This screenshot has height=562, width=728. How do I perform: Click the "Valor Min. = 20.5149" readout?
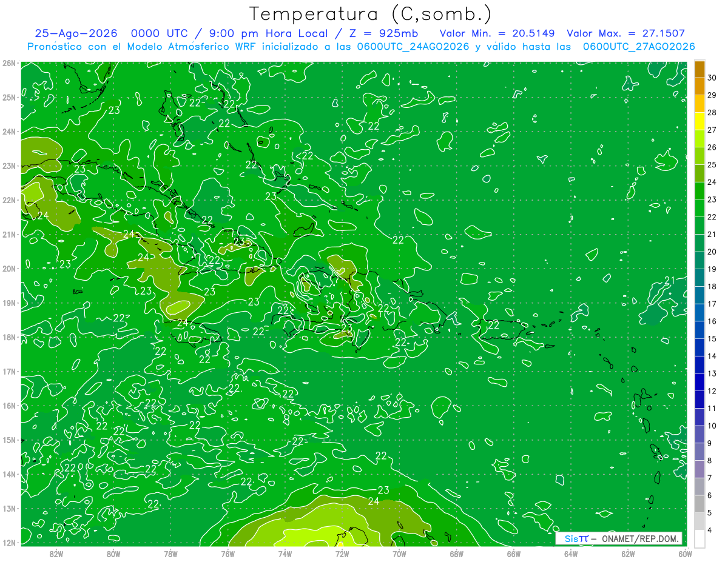(x=497, y=33)
